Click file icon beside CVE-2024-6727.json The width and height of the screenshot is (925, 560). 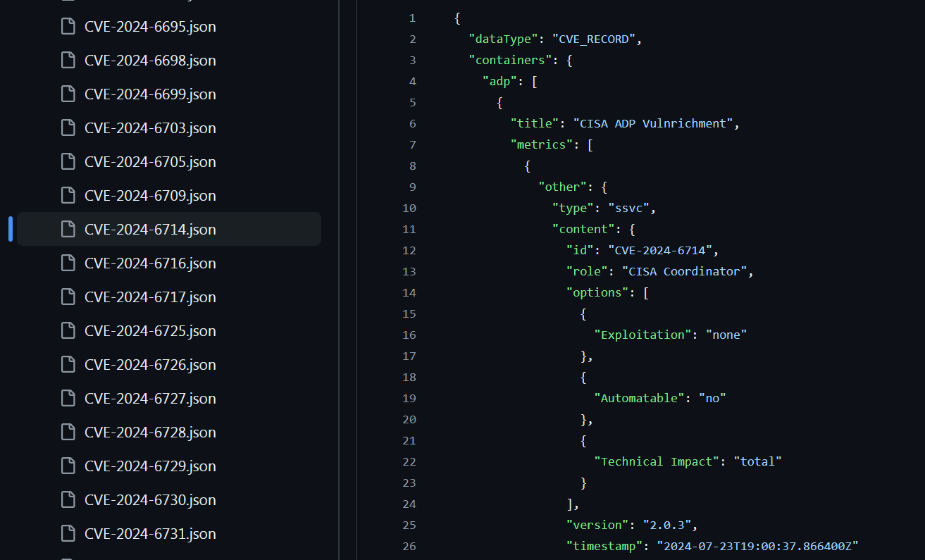[68, 399]
